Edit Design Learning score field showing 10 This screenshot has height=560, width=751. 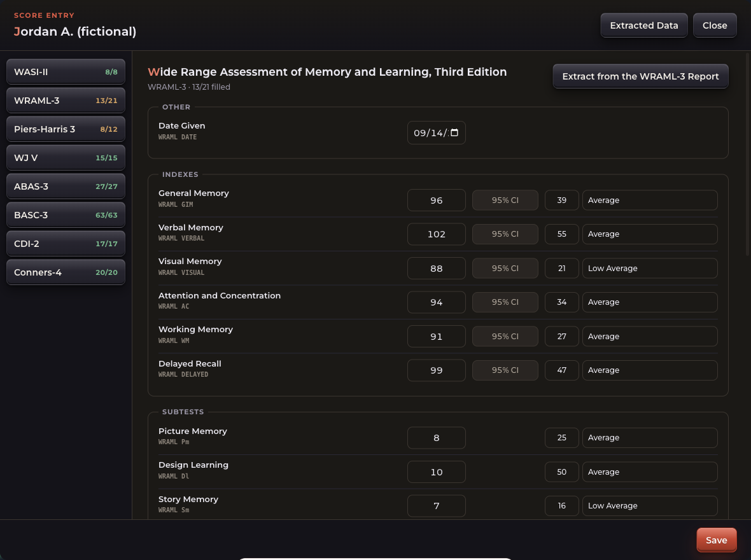[x=437, y=472]
